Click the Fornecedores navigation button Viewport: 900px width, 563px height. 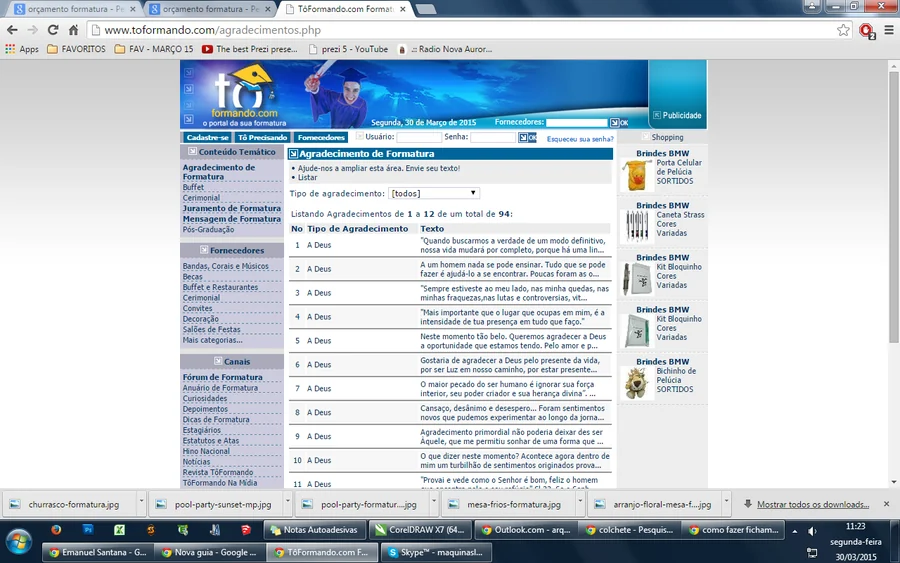321,137
